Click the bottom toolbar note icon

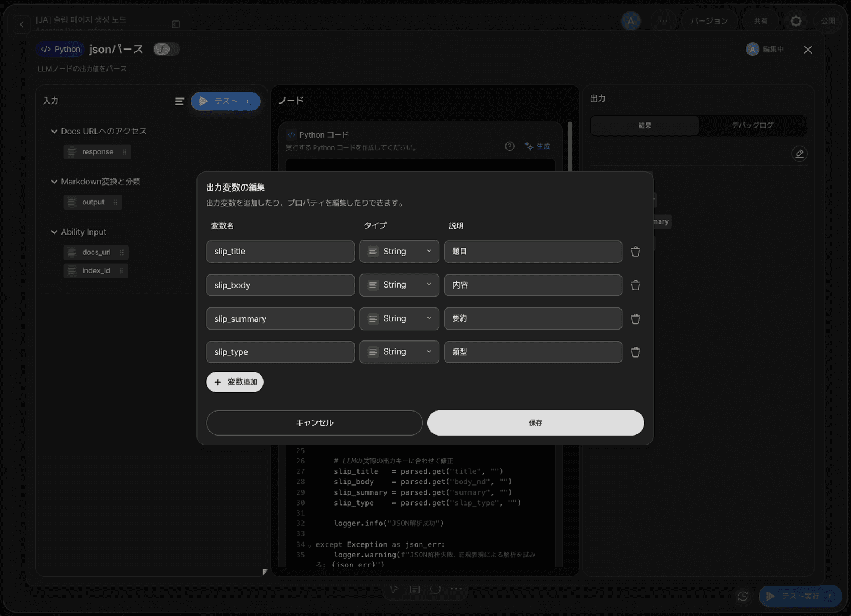coord(415,589)
